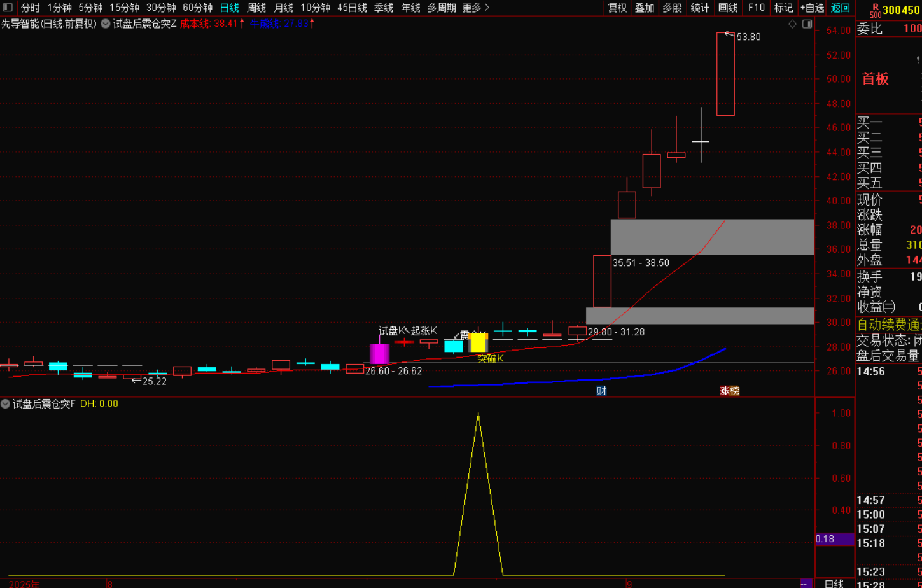The width and height of the screenshot is (922, 588).
Task: Select the magenta 试盘K candle
Action: click(379, 354)
